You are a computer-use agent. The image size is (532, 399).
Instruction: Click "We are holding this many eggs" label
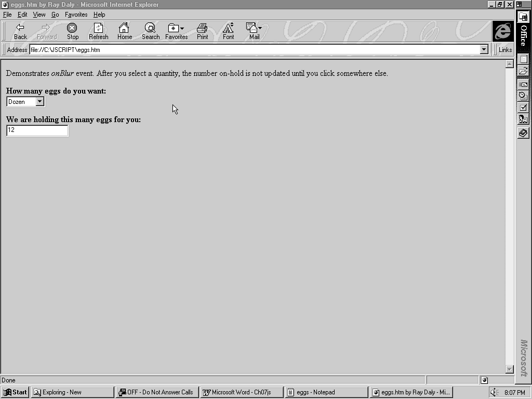(x=73, y=119)
